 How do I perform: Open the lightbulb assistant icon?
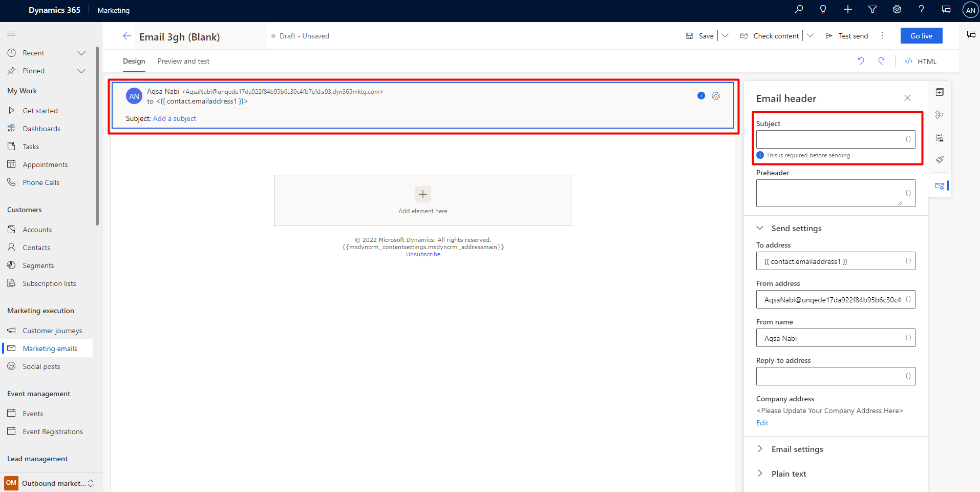click(823, 9)
